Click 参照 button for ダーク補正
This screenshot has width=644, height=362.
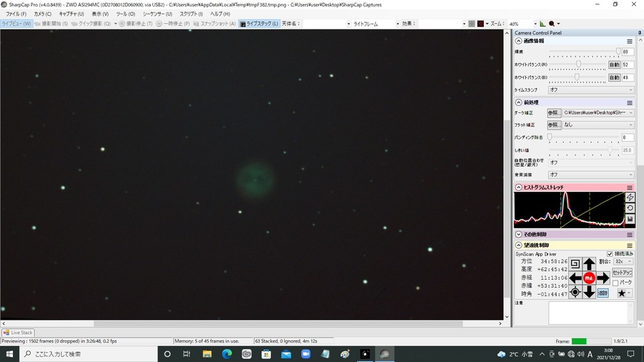(x=554, y=112)
